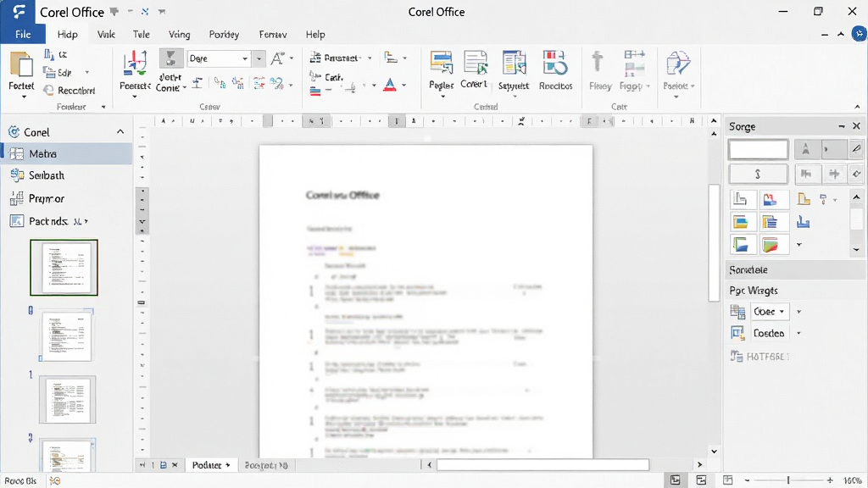
Task: Open the Help menu tab
Action: click(315, 34)
